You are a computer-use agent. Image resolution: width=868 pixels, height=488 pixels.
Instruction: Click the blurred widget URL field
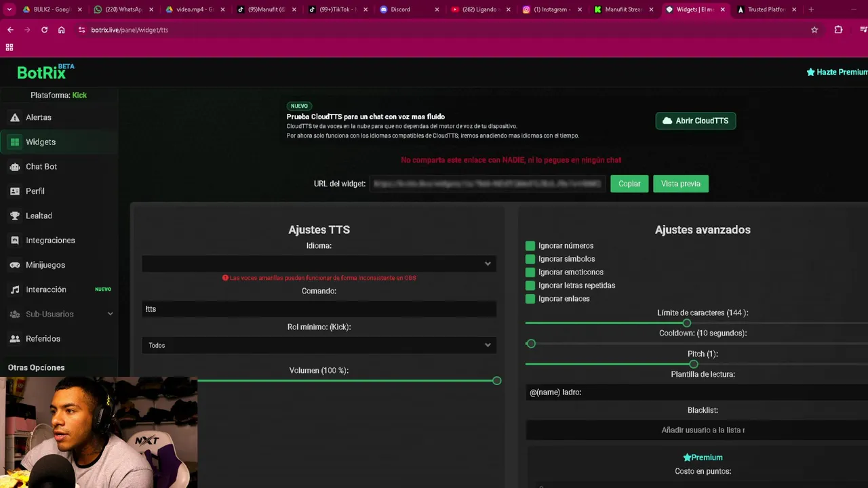pos(488,184)
